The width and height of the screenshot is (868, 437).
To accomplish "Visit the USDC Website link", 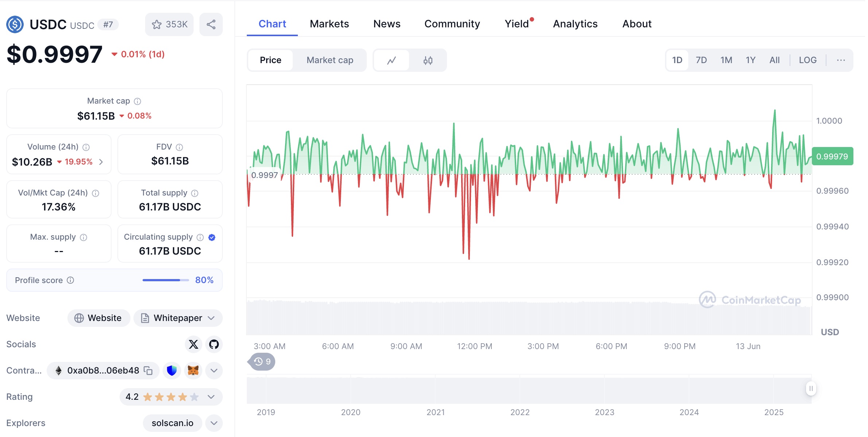I will pos(99,318).
